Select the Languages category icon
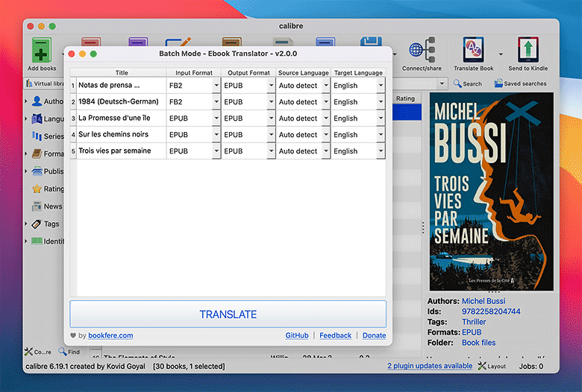582x392 pixels. tap(37, 118)
